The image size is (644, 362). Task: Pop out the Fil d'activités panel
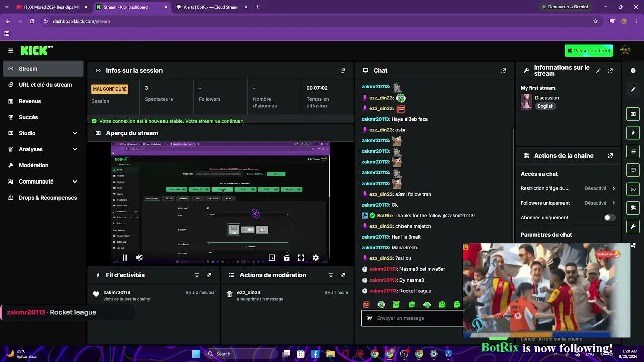[209, 275]
